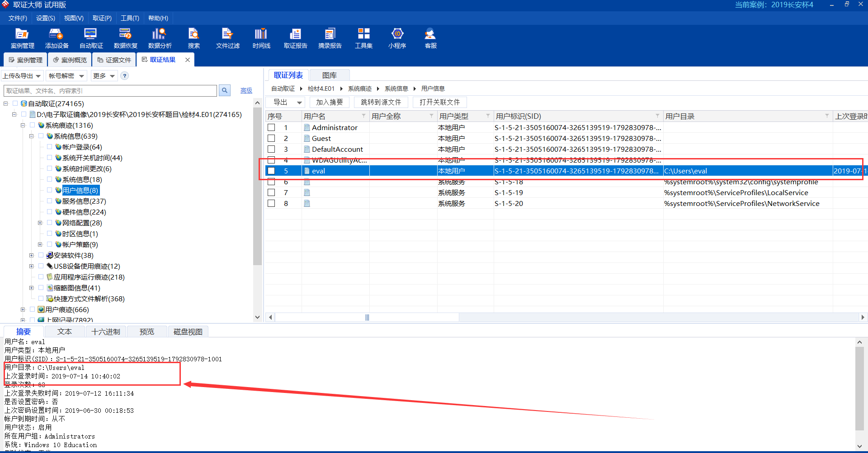Screen dimensions: 868x453
Task: Open the 案例管理 toolbar icon
Action: [22, 38]
